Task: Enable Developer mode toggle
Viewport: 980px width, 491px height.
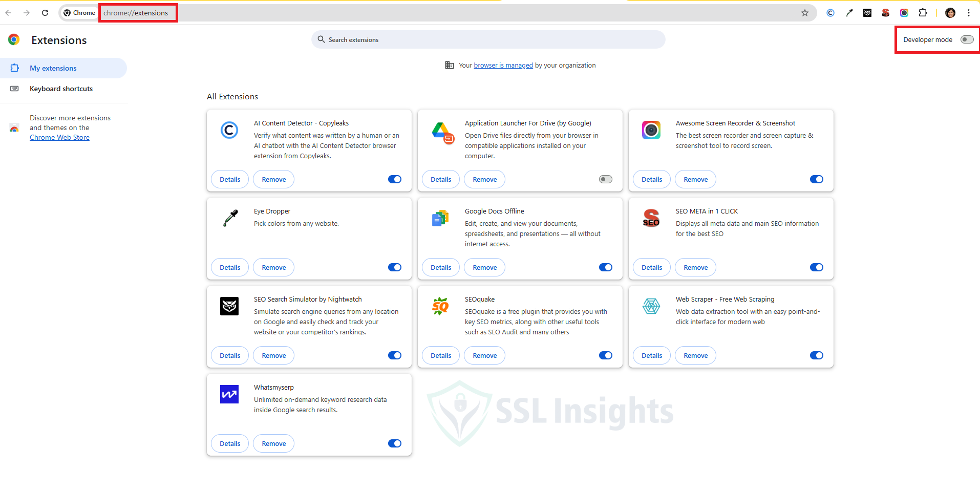Action: click(x=966, y=39)
